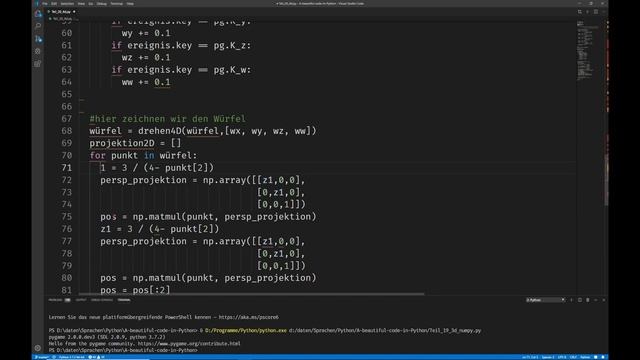This screenshot has height=360, width=640.
Task: Close the terminal panel with X icon
Action: tap(604, 300)
